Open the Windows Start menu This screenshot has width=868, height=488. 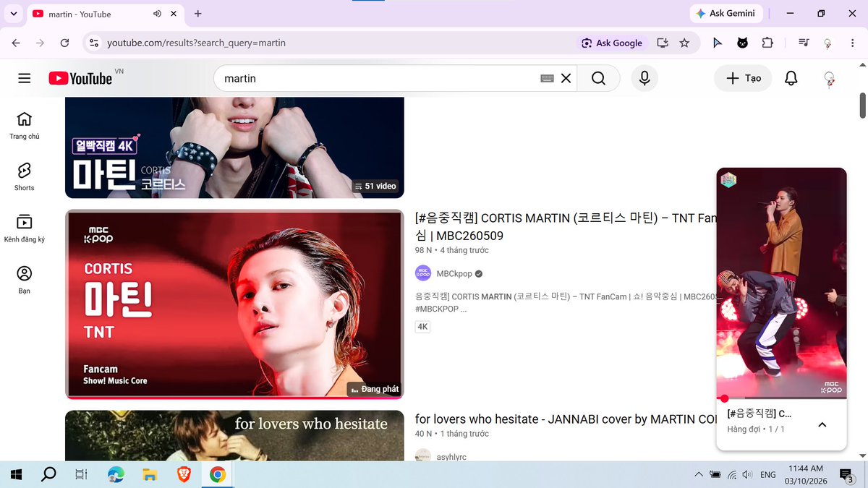click(16, 474)
